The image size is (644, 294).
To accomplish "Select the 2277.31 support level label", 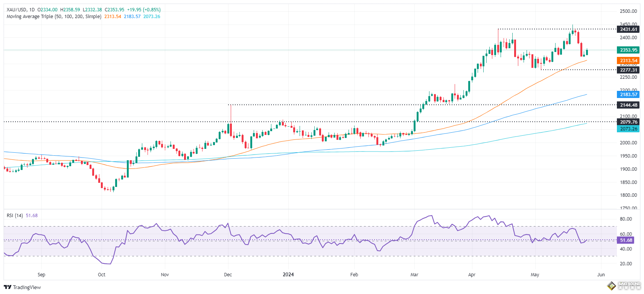I will pos(628,70).
